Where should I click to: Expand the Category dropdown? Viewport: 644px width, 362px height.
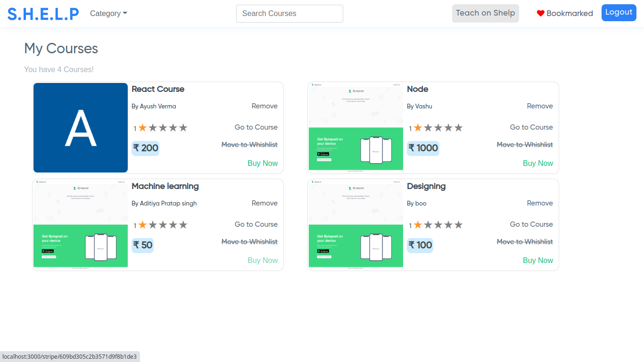[108, 13]
